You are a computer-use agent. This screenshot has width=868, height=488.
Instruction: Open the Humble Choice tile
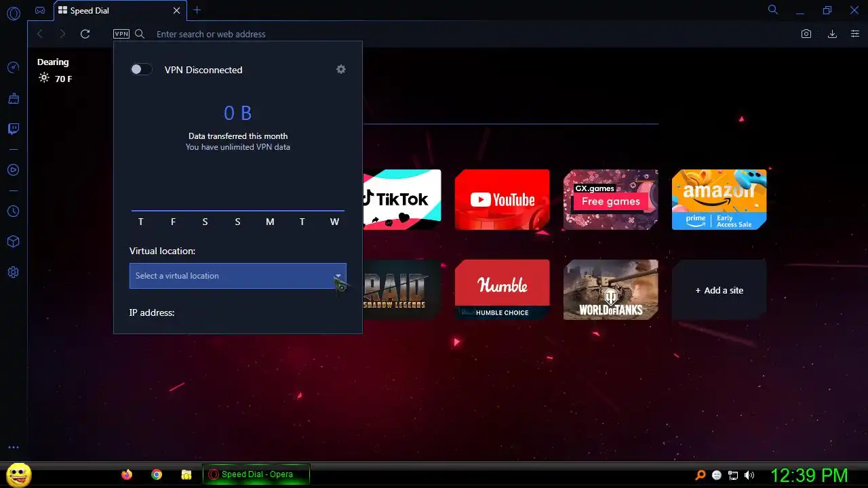coord(502,290)
